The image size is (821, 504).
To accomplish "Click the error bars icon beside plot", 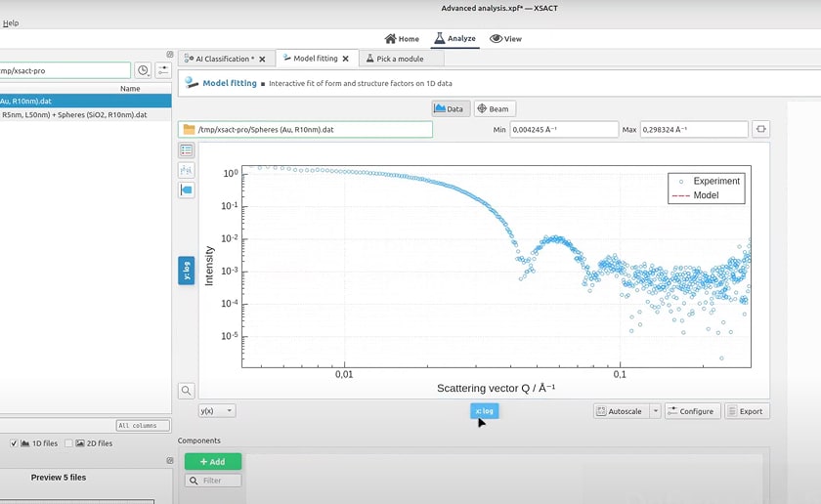I will pyautogui.click(x=187, y=170).
